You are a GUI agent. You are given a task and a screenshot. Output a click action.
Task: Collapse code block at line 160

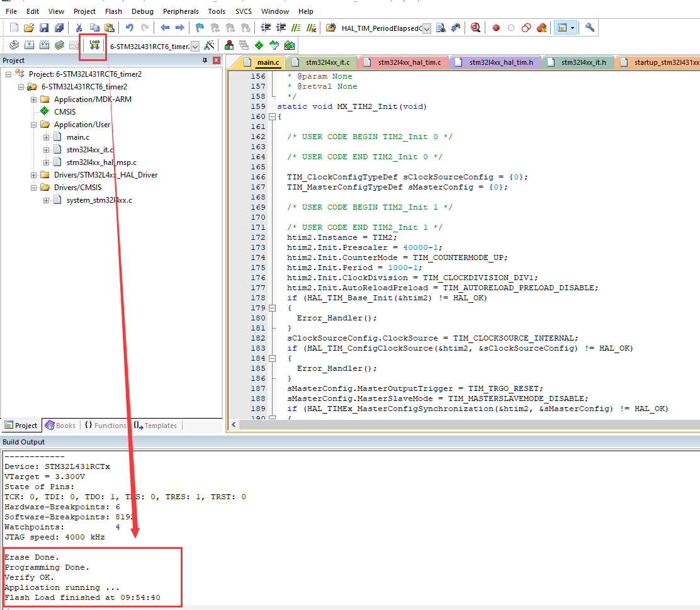click(272, 116)
